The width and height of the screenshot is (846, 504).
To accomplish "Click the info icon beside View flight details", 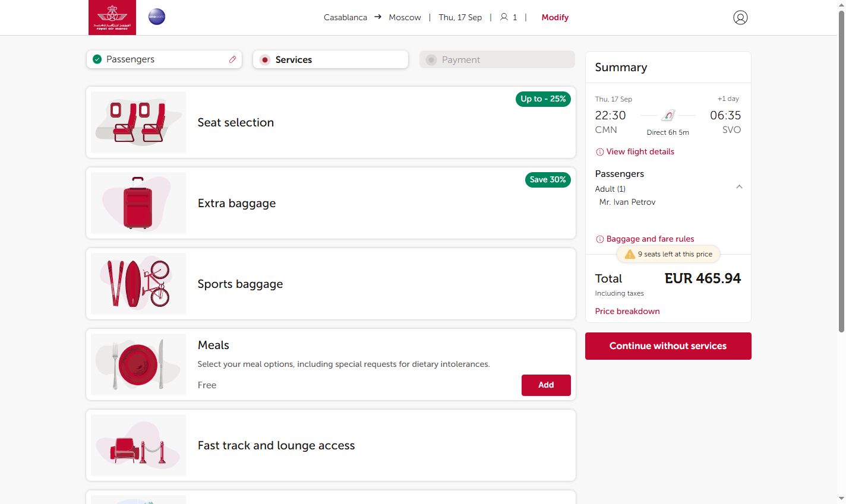I will click(x=600, y=152).
